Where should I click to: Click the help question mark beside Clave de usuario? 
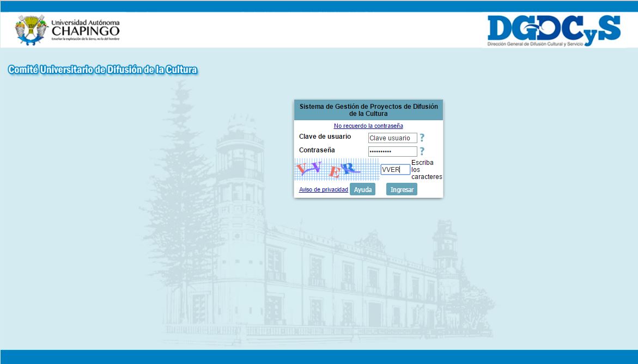422,138
